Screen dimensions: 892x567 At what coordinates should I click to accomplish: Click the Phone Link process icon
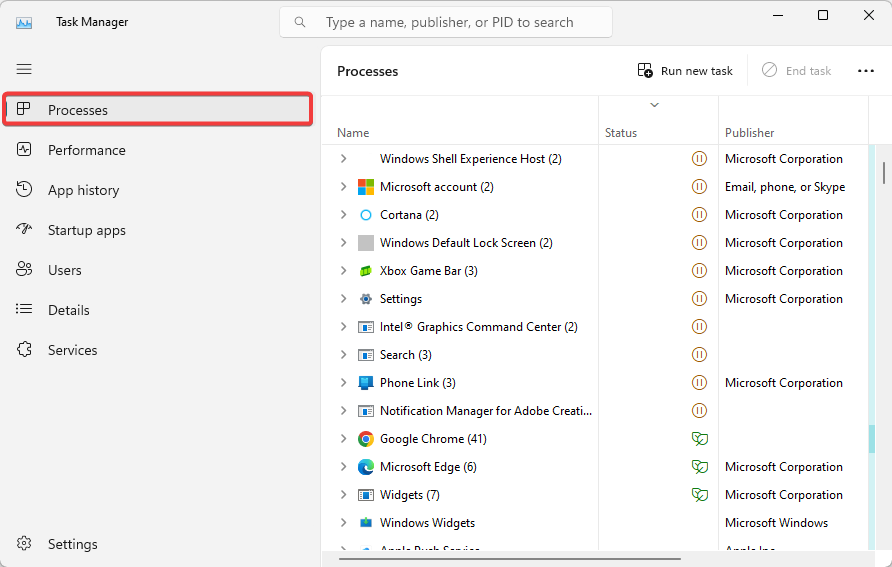[x=366, y=383]
